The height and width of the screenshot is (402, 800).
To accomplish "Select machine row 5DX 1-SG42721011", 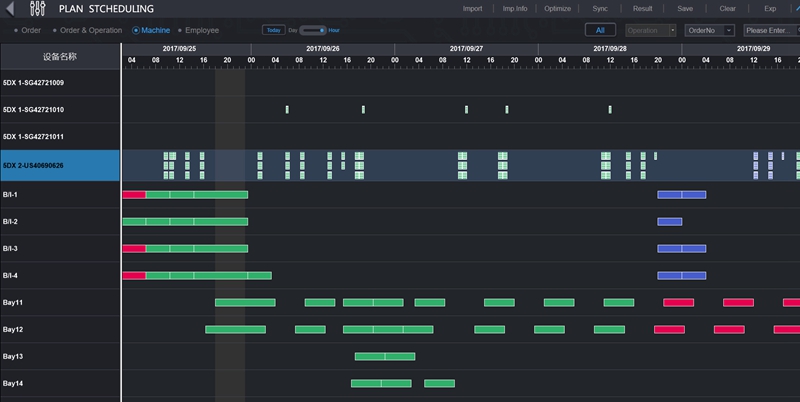I will pyautogui.click(x=60, y=137).
